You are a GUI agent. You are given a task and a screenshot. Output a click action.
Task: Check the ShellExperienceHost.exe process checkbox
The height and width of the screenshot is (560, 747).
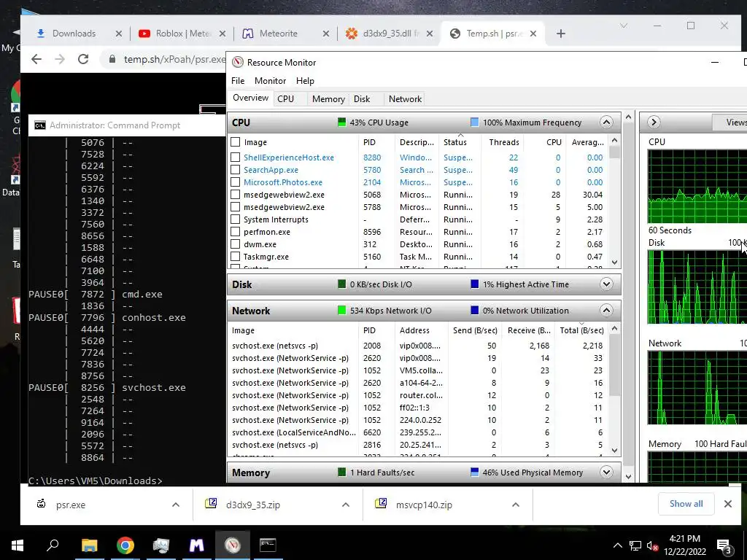(235, 157)
